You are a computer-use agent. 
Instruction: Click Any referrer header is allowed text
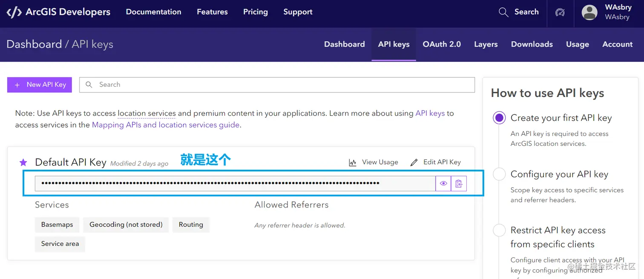click(x=300, y=225)
